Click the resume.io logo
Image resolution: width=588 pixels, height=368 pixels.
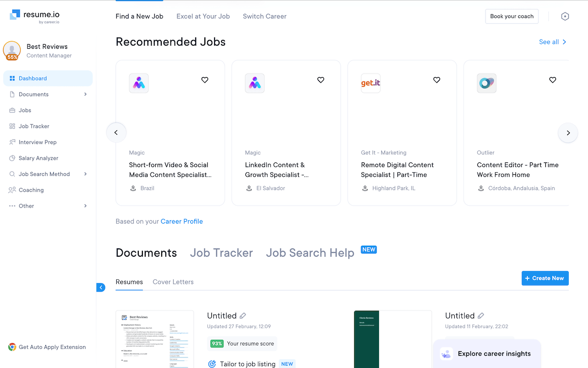(34, 16)
